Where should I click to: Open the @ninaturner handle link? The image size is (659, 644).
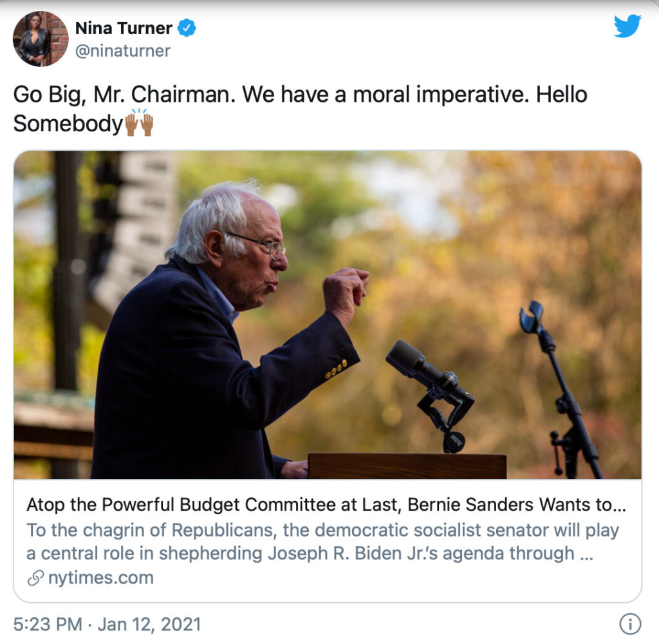122,51
